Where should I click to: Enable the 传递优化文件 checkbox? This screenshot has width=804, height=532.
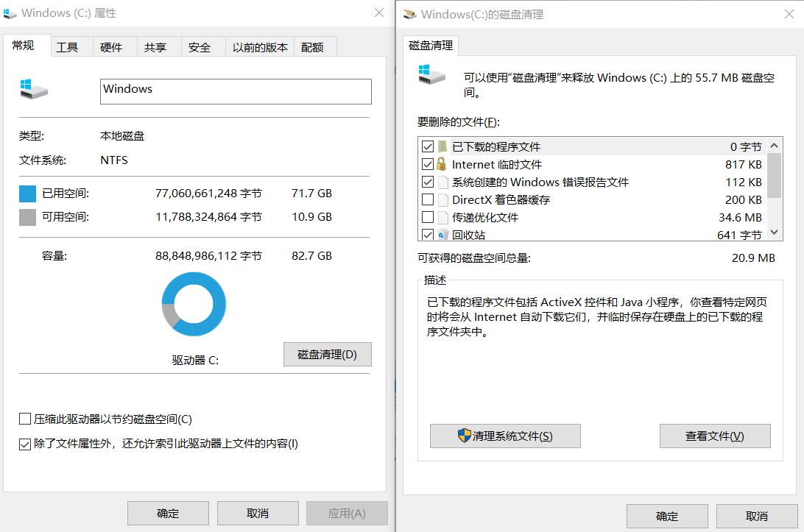click(429, 217)
